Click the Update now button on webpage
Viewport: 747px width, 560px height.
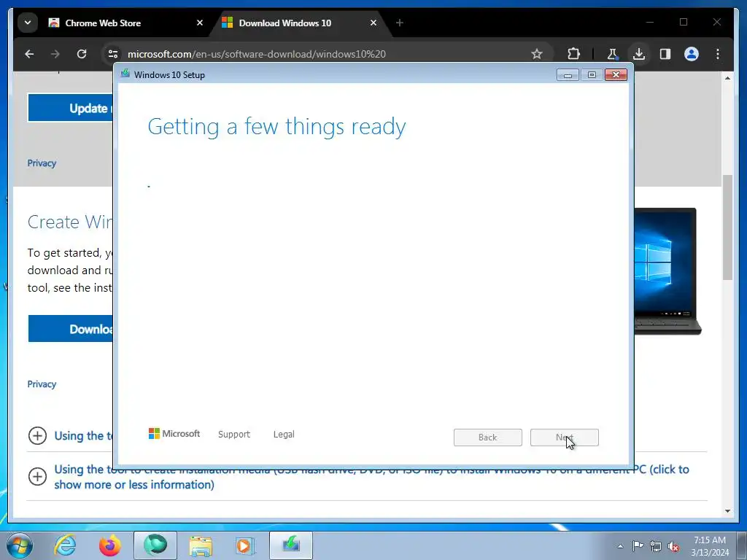tap(71, 108)
